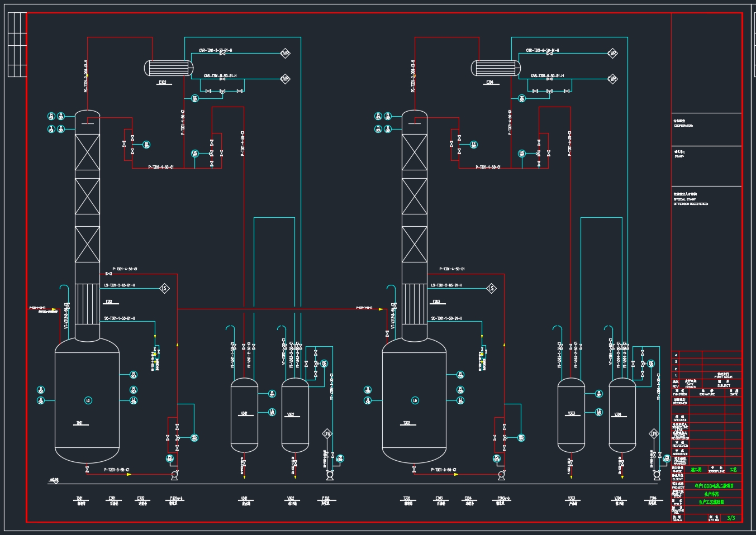Screen dimensions: 756x535
Task: Click the green project name text in title block
Action: (x=714, y=486)
